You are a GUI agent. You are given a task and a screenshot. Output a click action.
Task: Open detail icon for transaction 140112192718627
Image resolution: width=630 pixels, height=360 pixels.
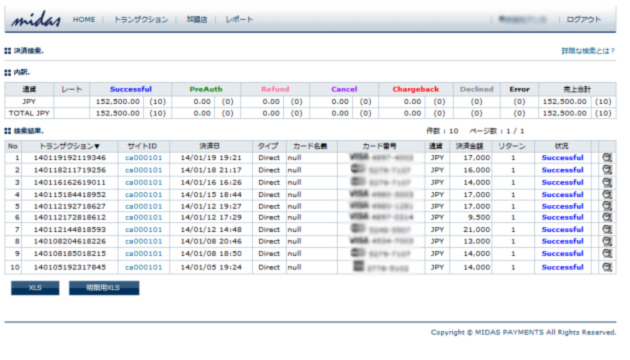point(607,206)
